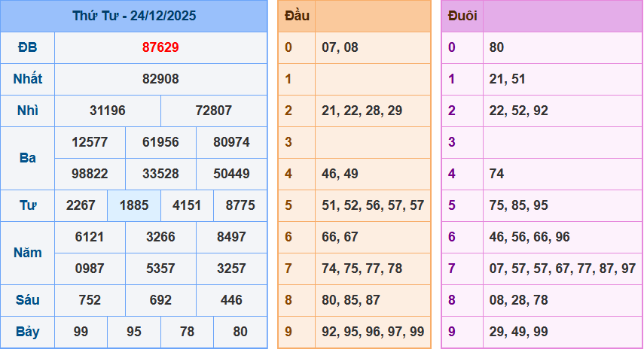Click fourth prize number 8775
The width and height of the screenshot is (644, 349).
tap(240, 205)
